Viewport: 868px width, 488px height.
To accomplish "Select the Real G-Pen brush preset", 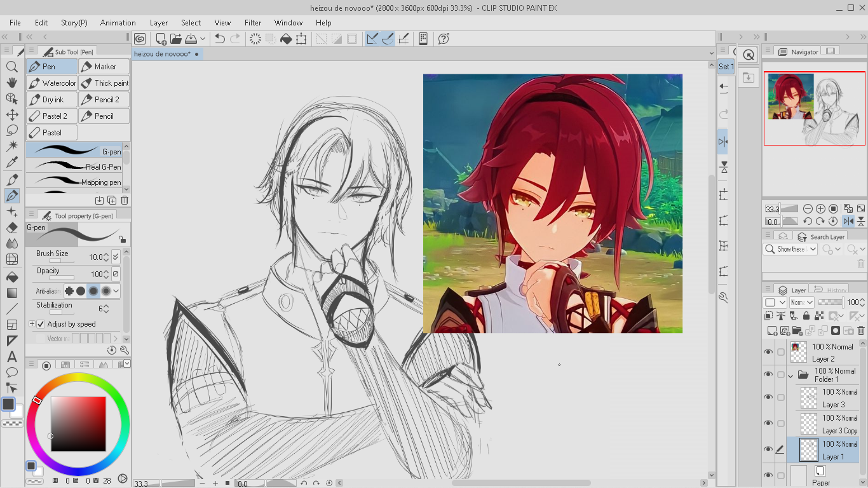I will 75,166.
